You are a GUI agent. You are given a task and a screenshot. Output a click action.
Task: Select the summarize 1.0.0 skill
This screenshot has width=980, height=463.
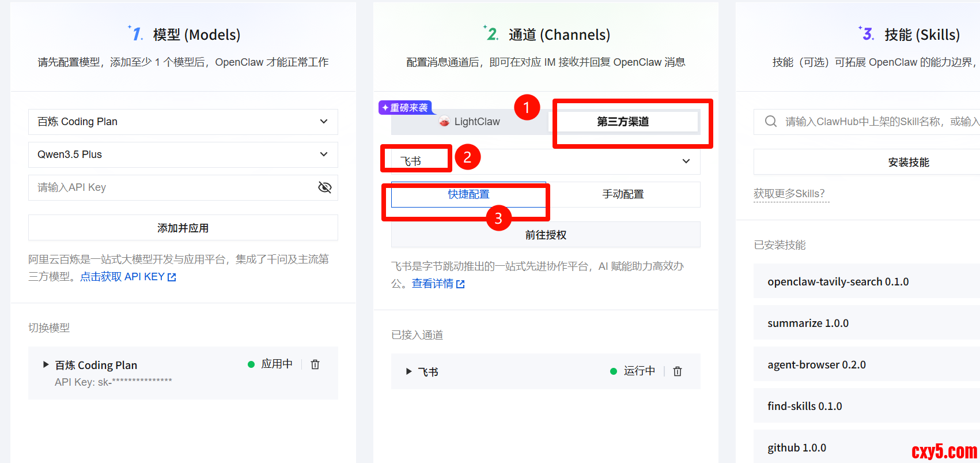867,323
